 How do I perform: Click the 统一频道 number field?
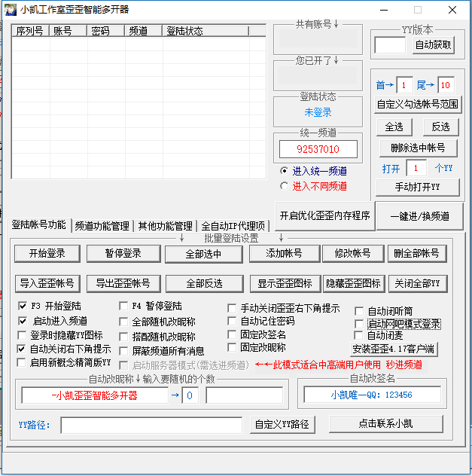click(318, 149)
